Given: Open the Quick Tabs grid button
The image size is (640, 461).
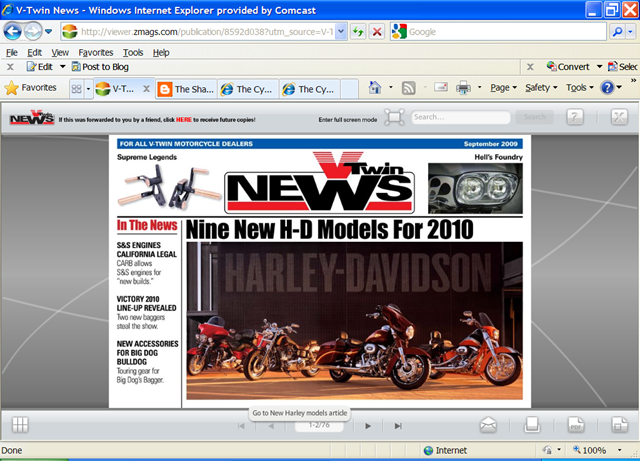Looking at the screenshot, I should 76,89.
